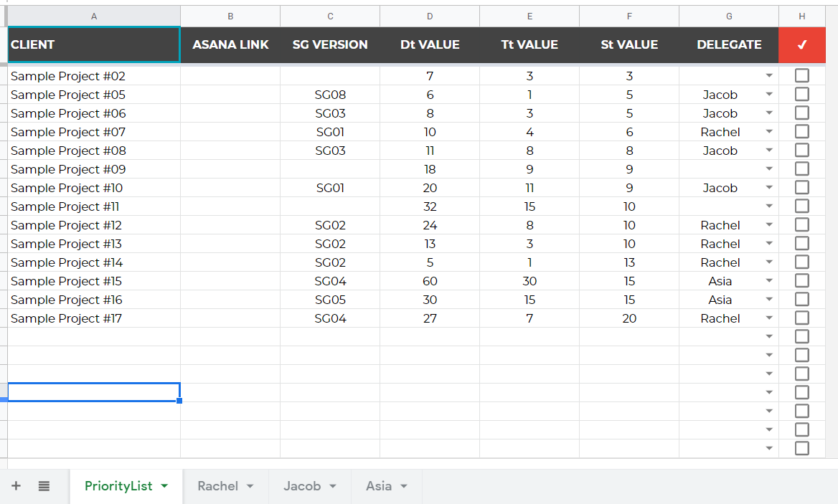Check the checkbox for Sample Project #02
Viewport: 838px width, 504px height.
[801, 75]
